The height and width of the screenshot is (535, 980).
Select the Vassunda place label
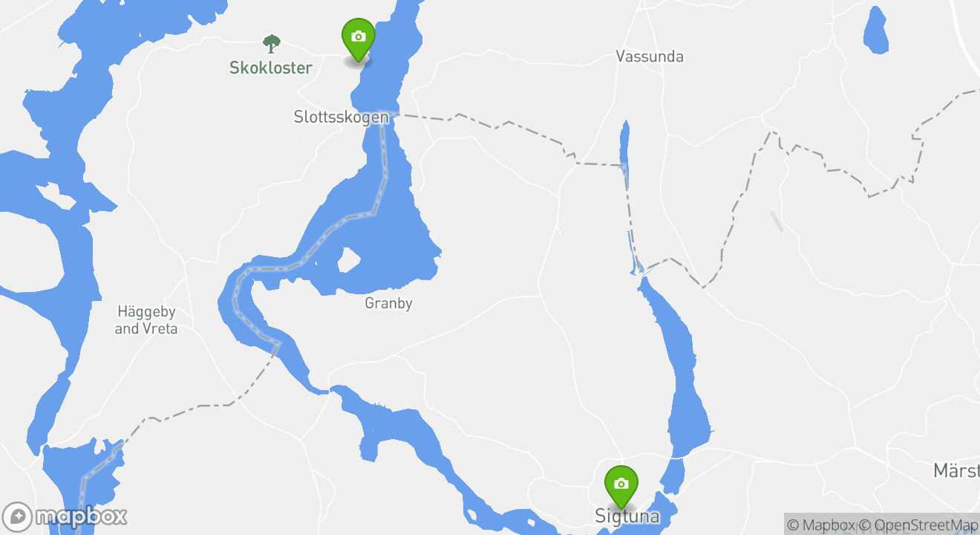pyautogui.click(x=650, y=56)
